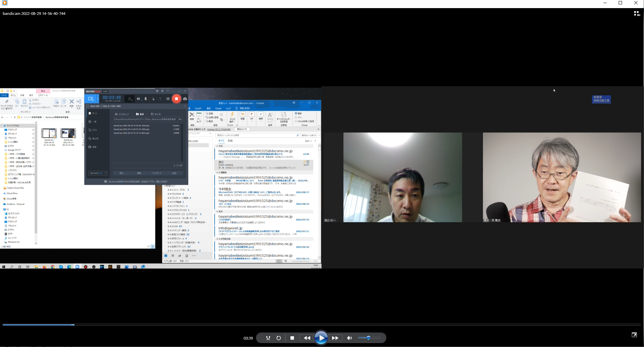Click the video seek progress bar
Image resolution: width=644 pixels, height=347 pixels.
click(322, 325)
